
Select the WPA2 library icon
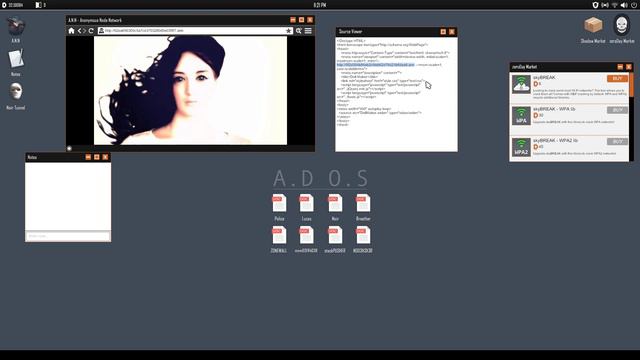[x=521, y=147]
